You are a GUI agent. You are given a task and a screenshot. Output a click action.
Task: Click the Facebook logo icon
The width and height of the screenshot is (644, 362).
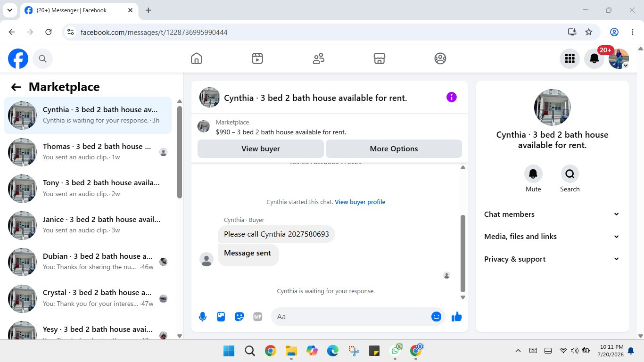18,58
